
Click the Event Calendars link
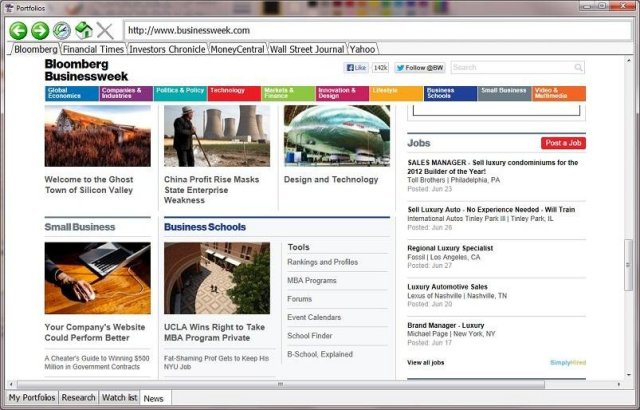[314, 317]
